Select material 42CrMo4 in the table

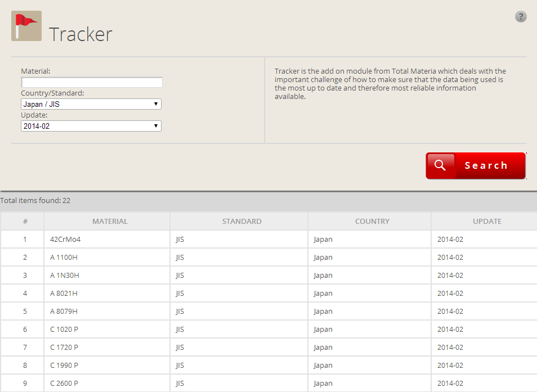[65, 240]
